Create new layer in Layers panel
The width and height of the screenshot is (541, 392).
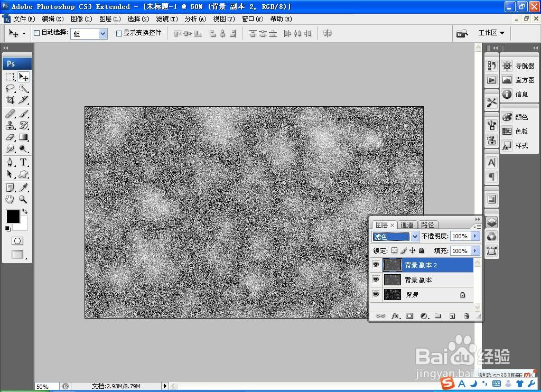(x=452, y=316)
